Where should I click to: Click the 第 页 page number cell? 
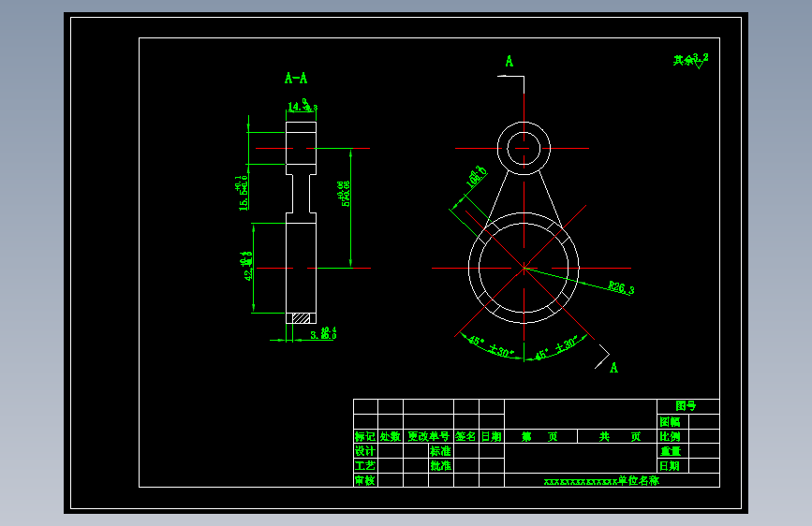(540, 436)
